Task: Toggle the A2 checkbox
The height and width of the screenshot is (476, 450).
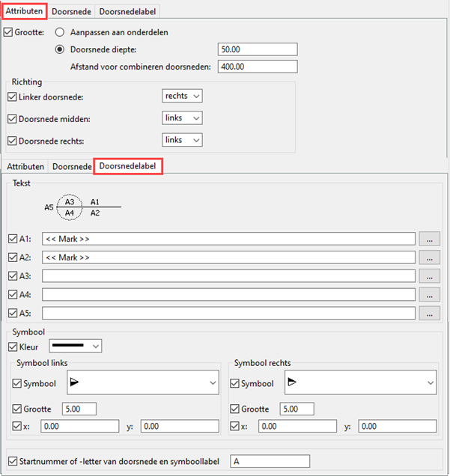Action: click(x=13, y=257)
